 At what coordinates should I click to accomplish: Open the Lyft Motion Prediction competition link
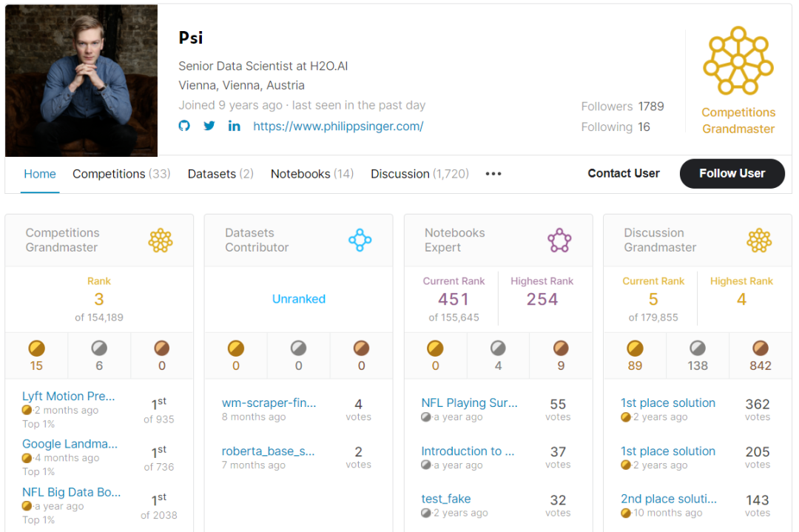[70, 397]
